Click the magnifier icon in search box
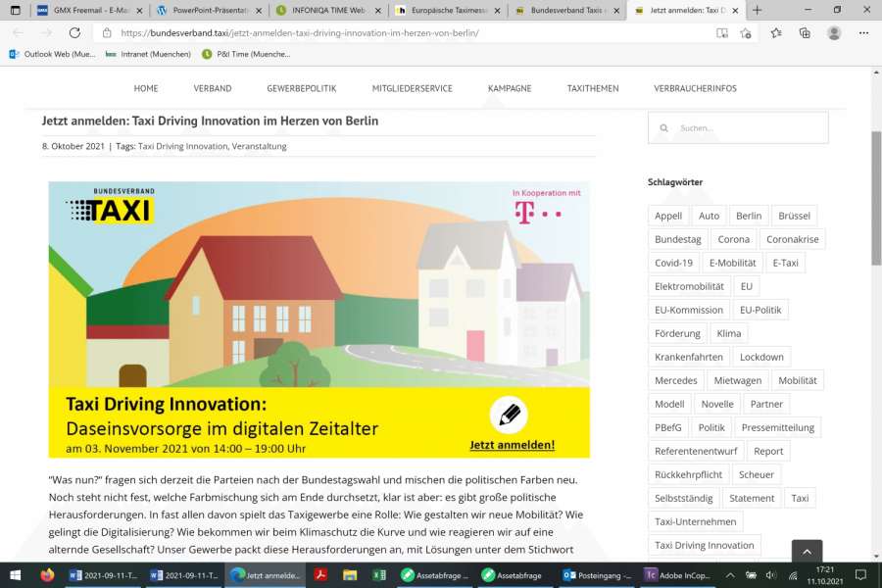Viewport: 882px width, 588px height. (663, 128)
